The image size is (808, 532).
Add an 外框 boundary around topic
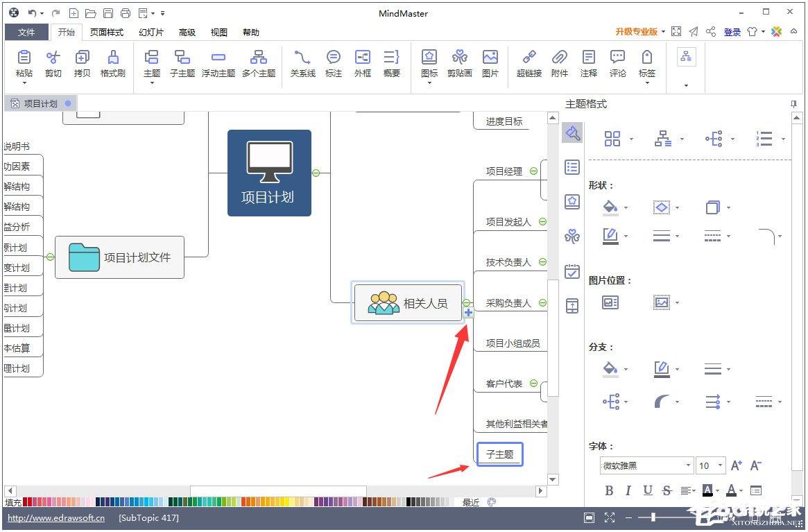(363, 63)
